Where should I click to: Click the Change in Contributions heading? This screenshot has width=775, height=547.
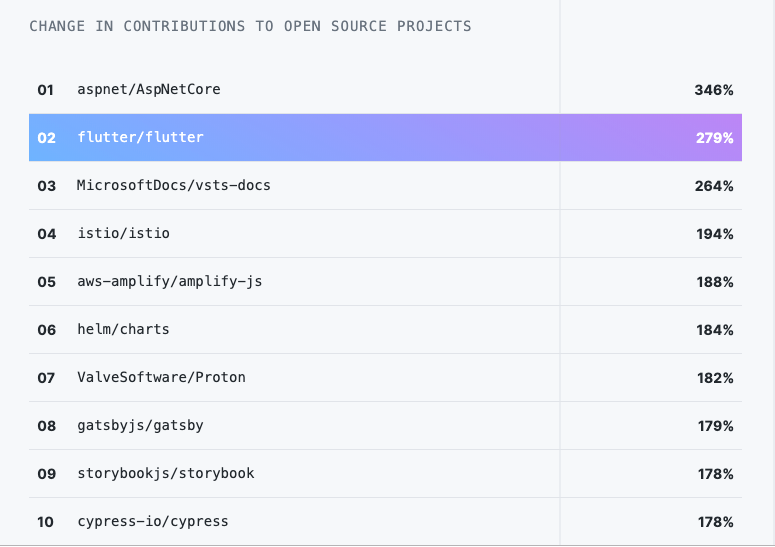(x=250, y=26)
